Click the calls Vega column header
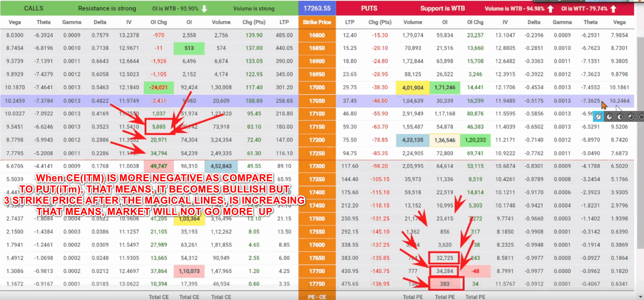644x300 pixels. [x=14, y=22]
